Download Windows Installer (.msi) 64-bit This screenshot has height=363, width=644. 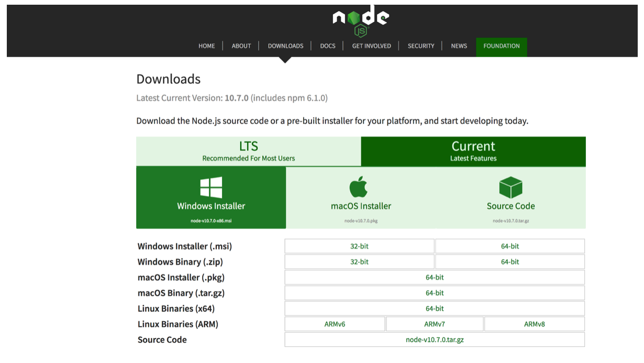(510, 246)
